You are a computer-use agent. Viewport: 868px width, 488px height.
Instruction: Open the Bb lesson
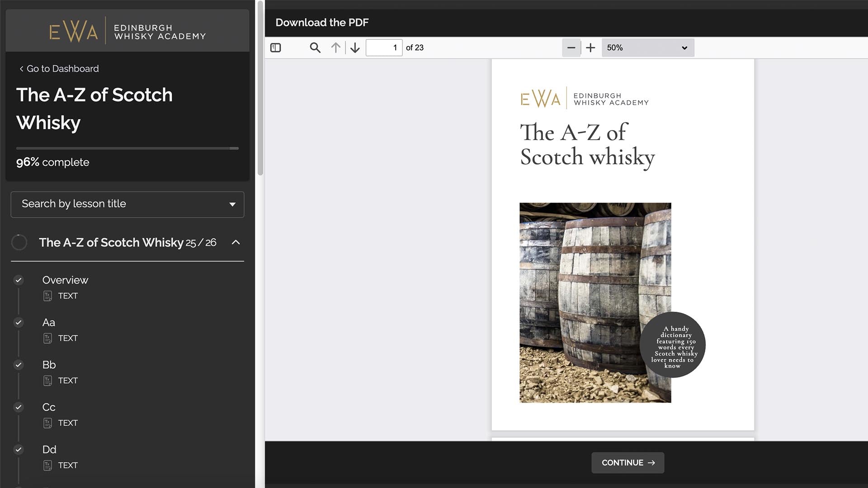click(x=49, y=365)
